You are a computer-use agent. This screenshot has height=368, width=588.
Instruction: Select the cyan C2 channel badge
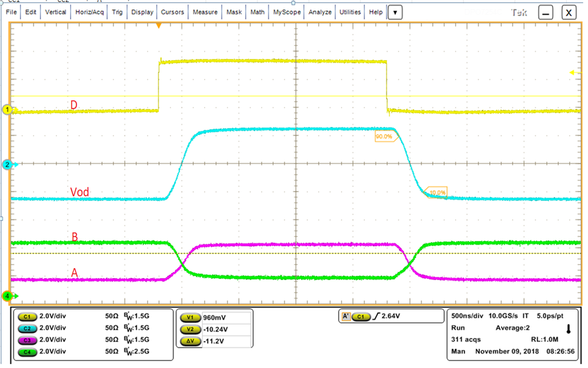point(29,328)
